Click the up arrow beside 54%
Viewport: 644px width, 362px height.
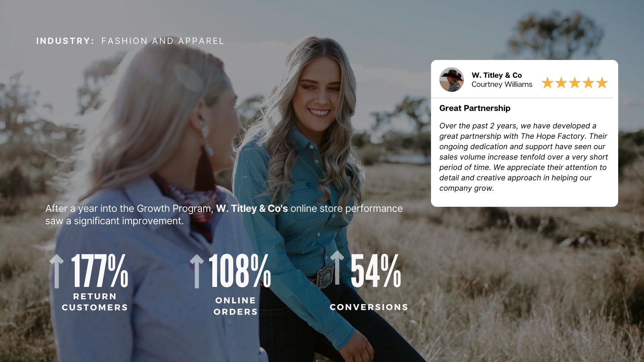point(337,268)
